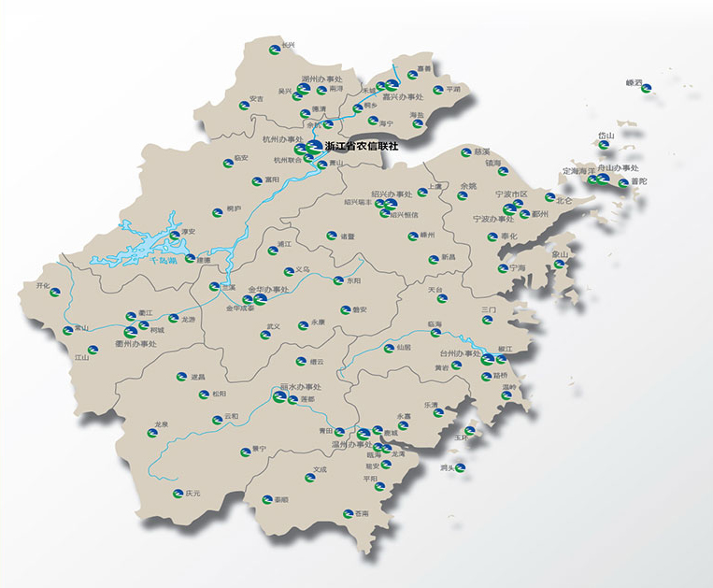Select the 衢州办事处 office label
713x588 pixels.
(x=135, y=344)
